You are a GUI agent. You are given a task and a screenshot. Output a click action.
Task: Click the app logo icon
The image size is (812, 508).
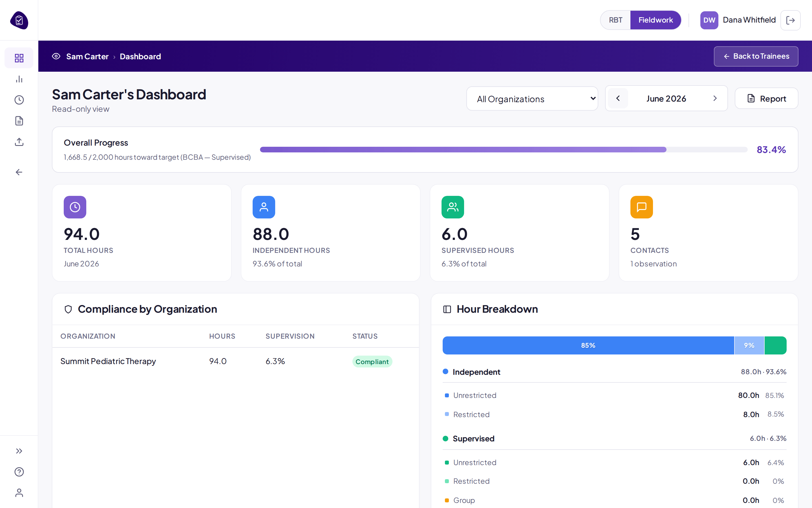19,20
